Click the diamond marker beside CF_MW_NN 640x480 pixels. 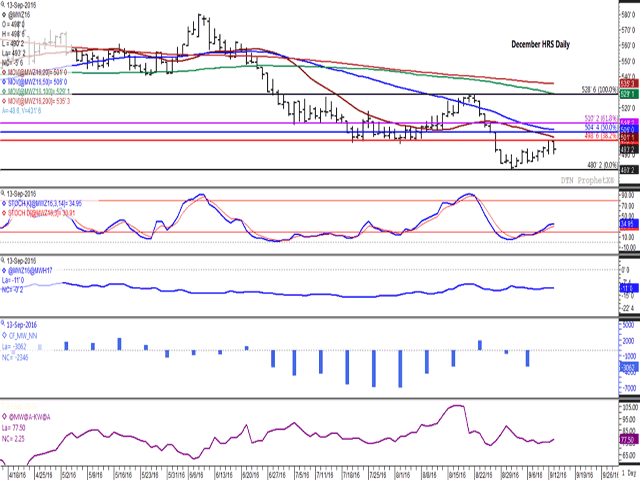coord(4,336)
